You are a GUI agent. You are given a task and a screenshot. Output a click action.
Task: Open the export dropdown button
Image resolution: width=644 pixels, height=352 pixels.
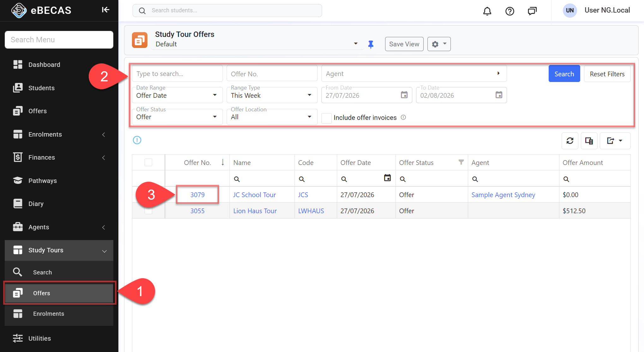(615, 141)
